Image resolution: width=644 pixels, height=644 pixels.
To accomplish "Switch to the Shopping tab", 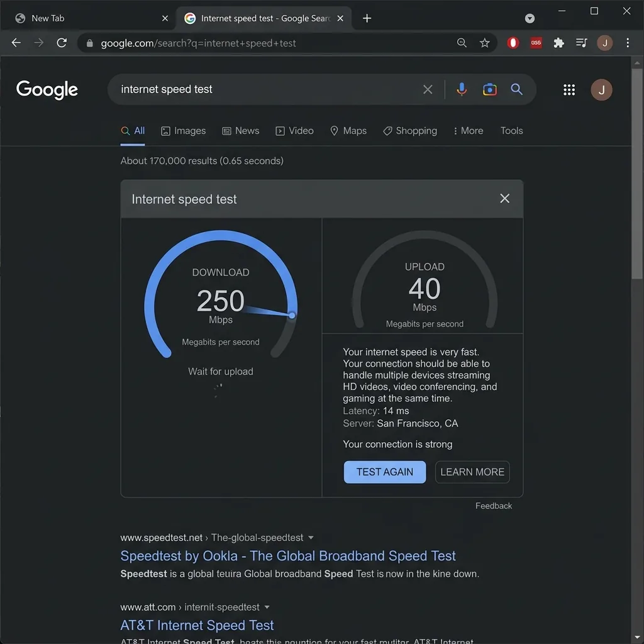I will (410, 131).
